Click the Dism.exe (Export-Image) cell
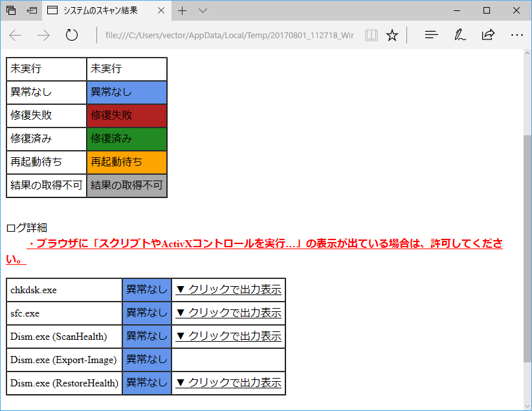 pos(64,360)
